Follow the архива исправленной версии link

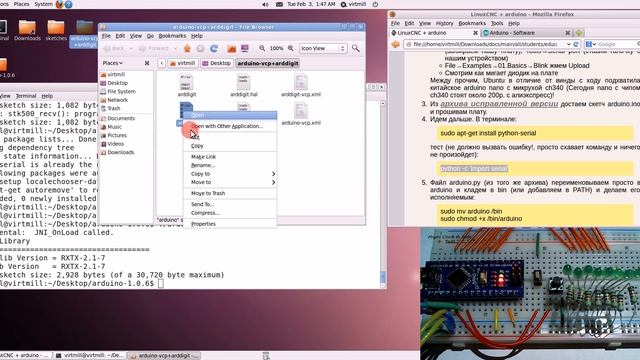(x=499, y=104)
